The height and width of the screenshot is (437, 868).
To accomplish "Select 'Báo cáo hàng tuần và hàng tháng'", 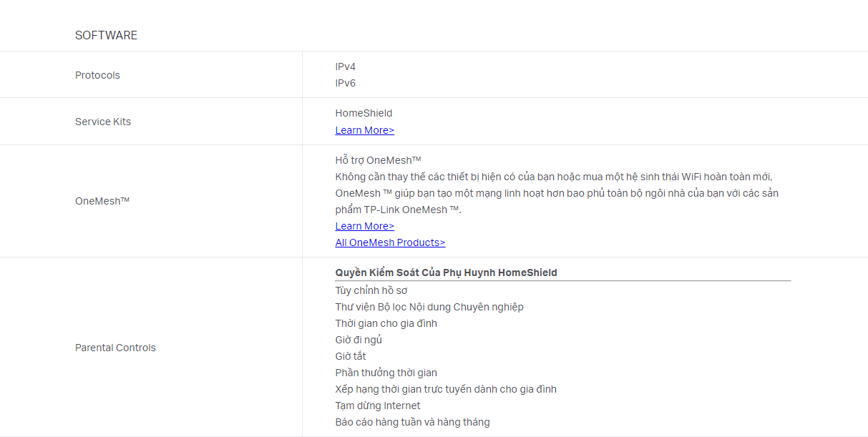I will 413,422.
